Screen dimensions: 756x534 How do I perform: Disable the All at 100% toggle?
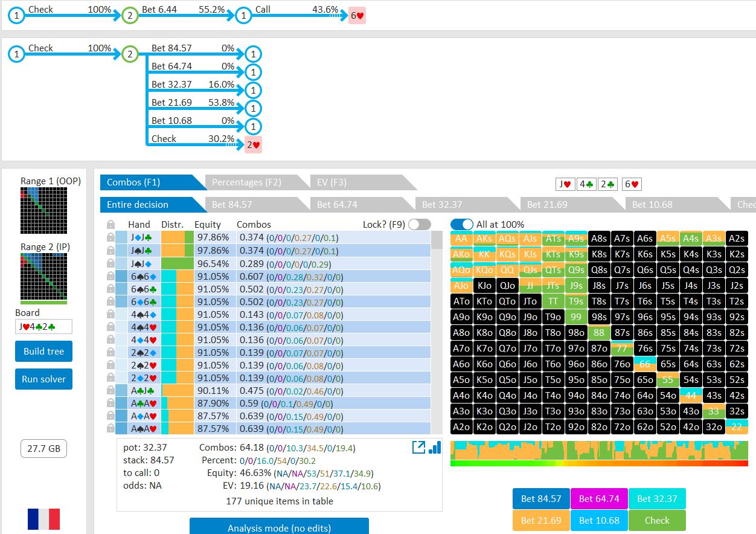[x=462, y=224]
